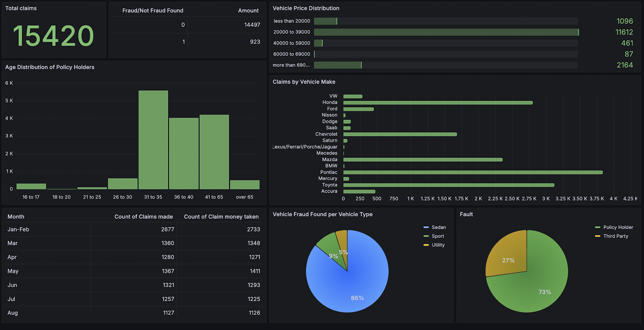Open the Vehicle Price Distribution panel title

tap(306, 8)
